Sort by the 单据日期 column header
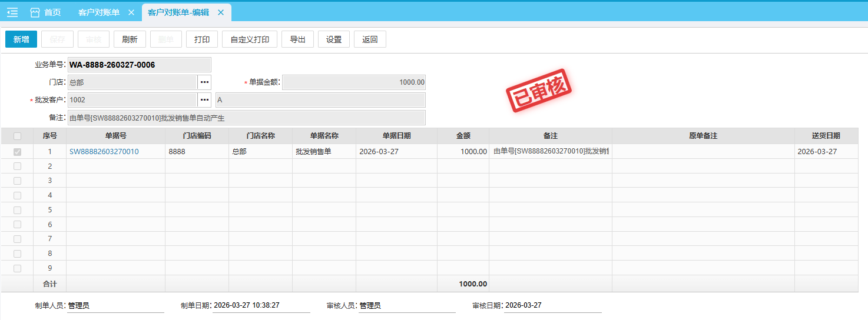 (x=396, y=136)
